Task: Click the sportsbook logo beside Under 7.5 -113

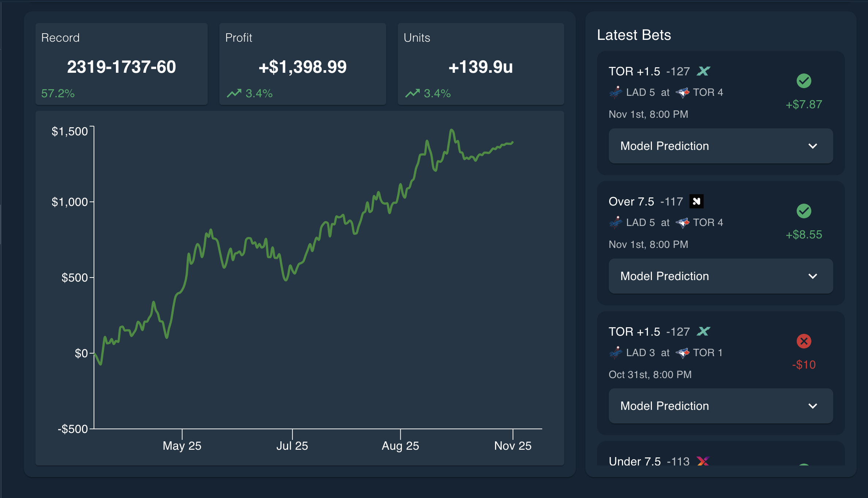Action: pos(703,461)
